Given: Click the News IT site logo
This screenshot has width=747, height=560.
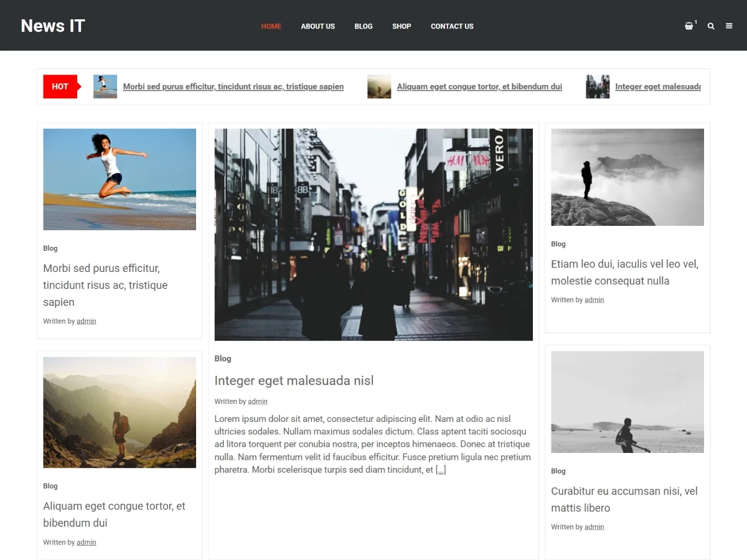Looking at the screenshot, I should (53, 26).
